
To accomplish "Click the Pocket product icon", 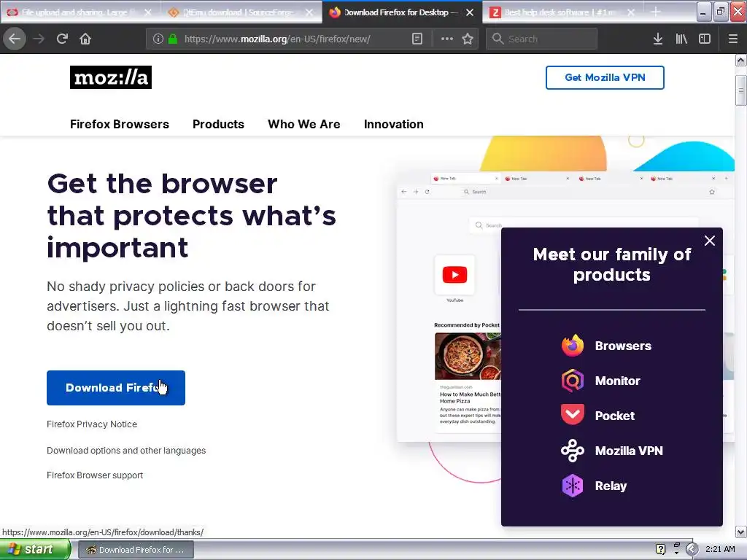I will pos(573,415).
